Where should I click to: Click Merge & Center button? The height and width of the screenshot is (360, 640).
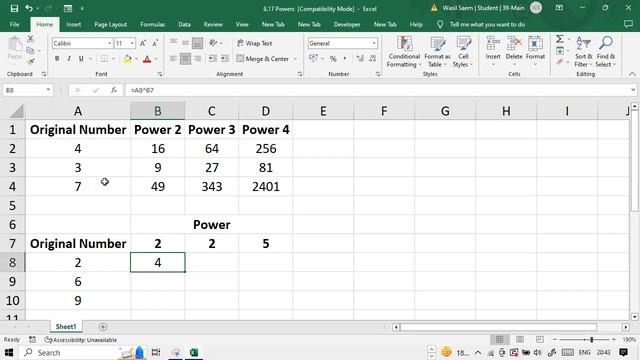tap(262, 59)
